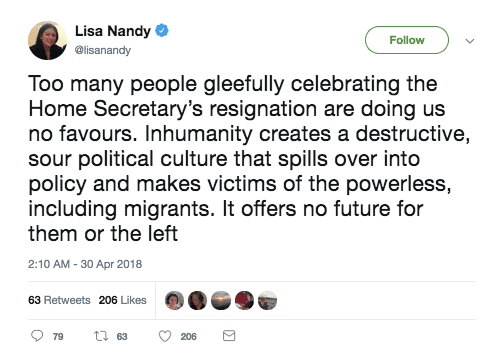This screenshot has height=362, width=504.
Task: Follow Lisa Nandy's account
Action: pyautogui.click(x=407, y=40)
